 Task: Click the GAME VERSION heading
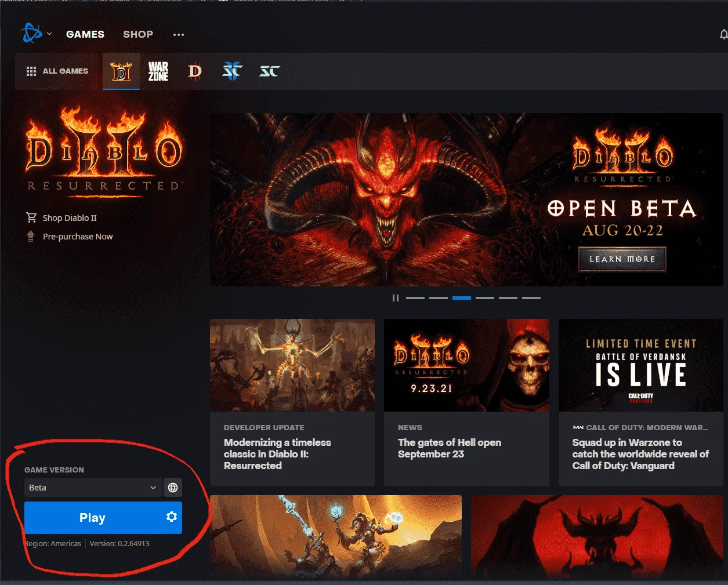(54, 470)
